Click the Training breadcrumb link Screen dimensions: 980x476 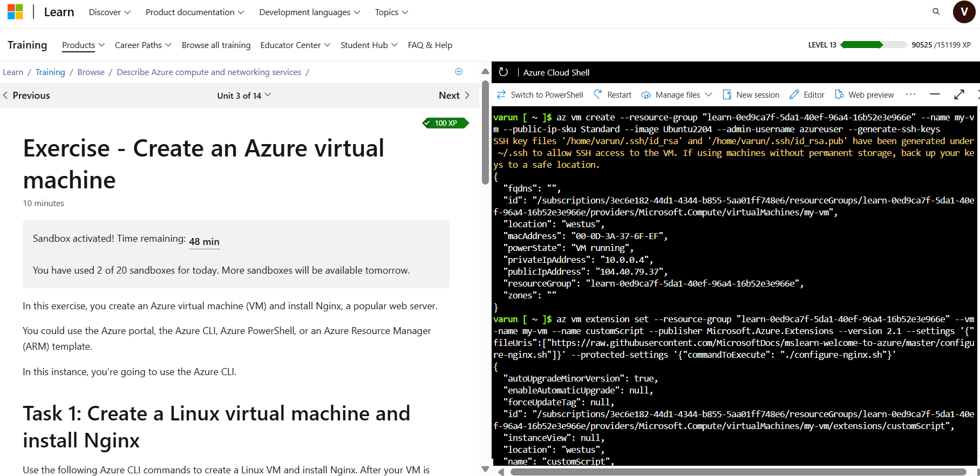pyautogui.click(x=50, y=72)
